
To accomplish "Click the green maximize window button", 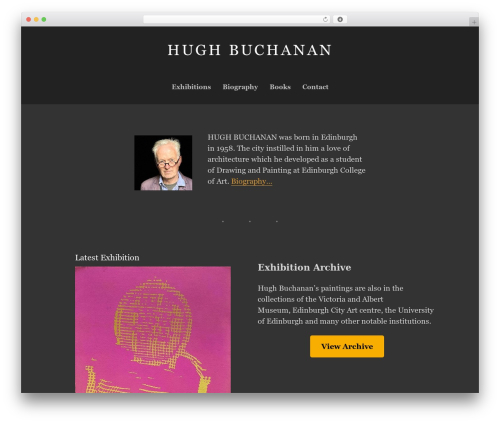I will coord(44,19).
